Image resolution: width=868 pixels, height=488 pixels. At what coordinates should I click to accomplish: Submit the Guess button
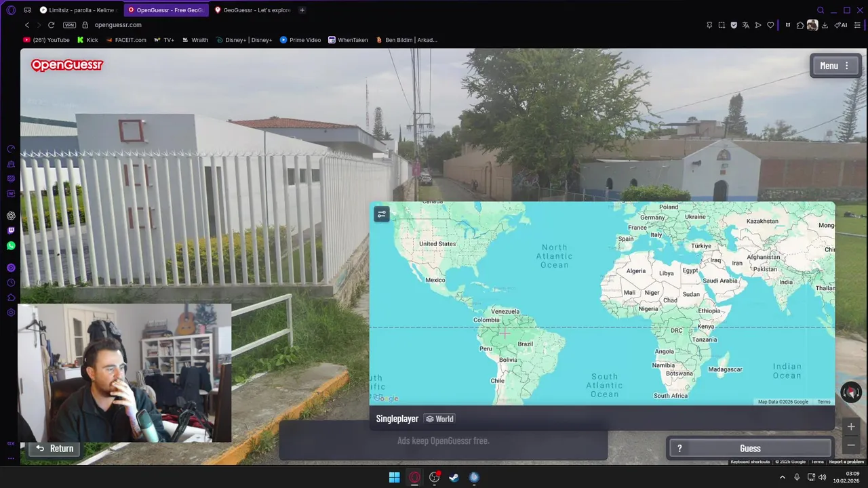point(749,448)
